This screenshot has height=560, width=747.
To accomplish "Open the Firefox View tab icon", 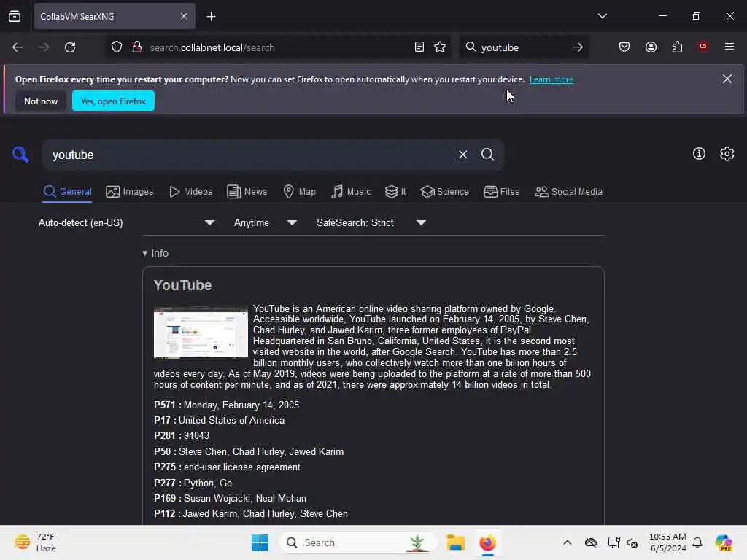I will (x=15, y=17).
